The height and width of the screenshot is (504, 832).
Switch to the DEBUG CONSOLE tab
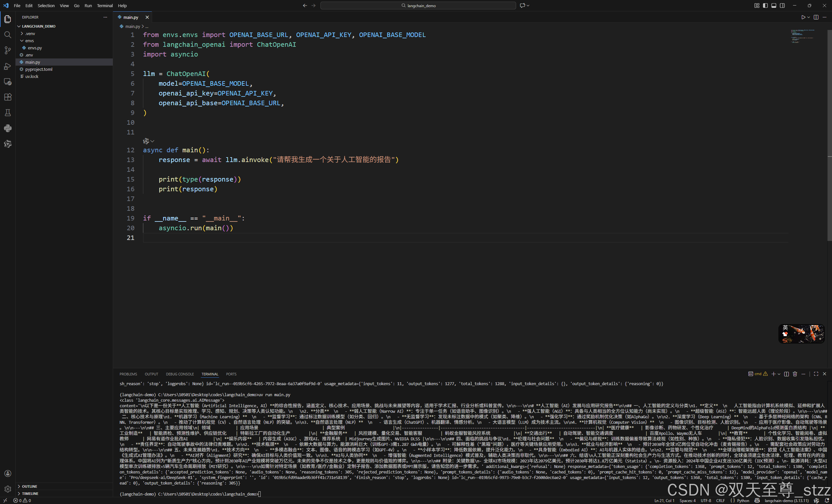point(180,374)
